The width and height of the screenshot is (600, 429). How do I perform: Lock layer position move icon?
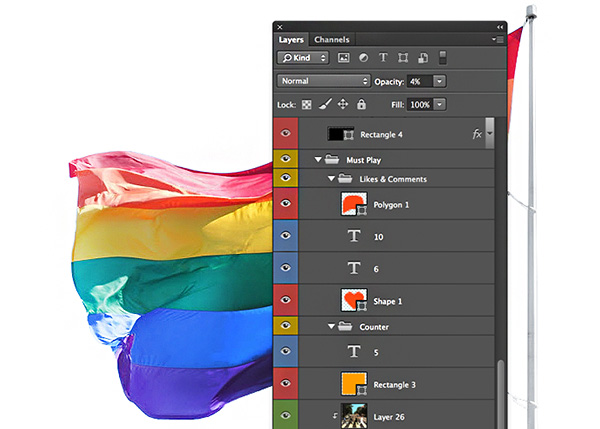tap(343, 104)
